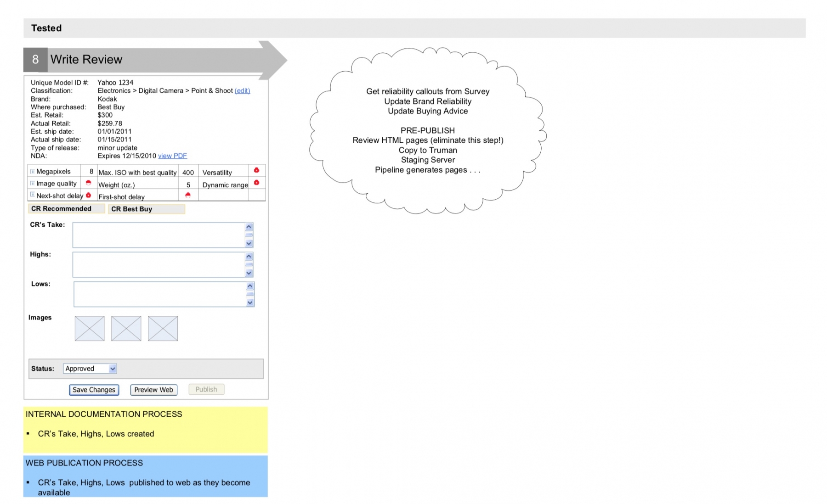Click the Lows scrollbar thumb
This screenshot has width=827, height=504.
click(x=250, y=294)
